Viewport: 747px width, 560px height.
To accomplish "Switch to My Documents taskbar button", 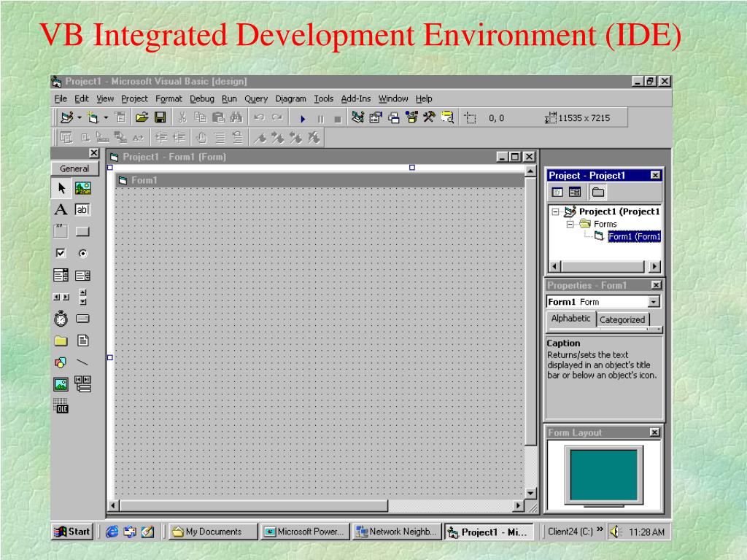I will [x=214, y=532].
